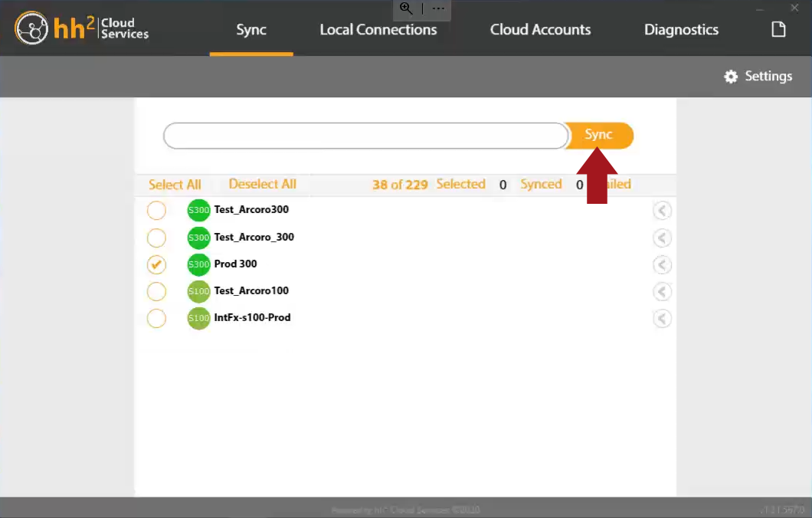
Task: Click the Test_Arcoro_300 connection name
Action: [254, 238]
